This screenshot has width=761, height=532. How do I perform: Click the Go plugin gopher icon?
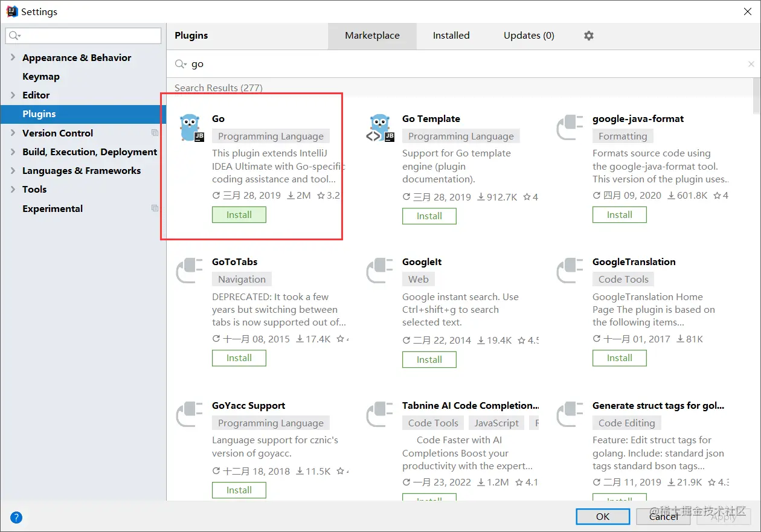click(x=192, y=127)
